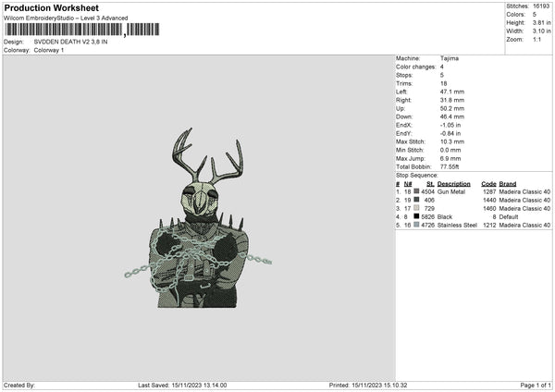This screenshot has width=555, height=392.
Task: Click the Total Bobbin value 77.55ft
Action: 450,166
